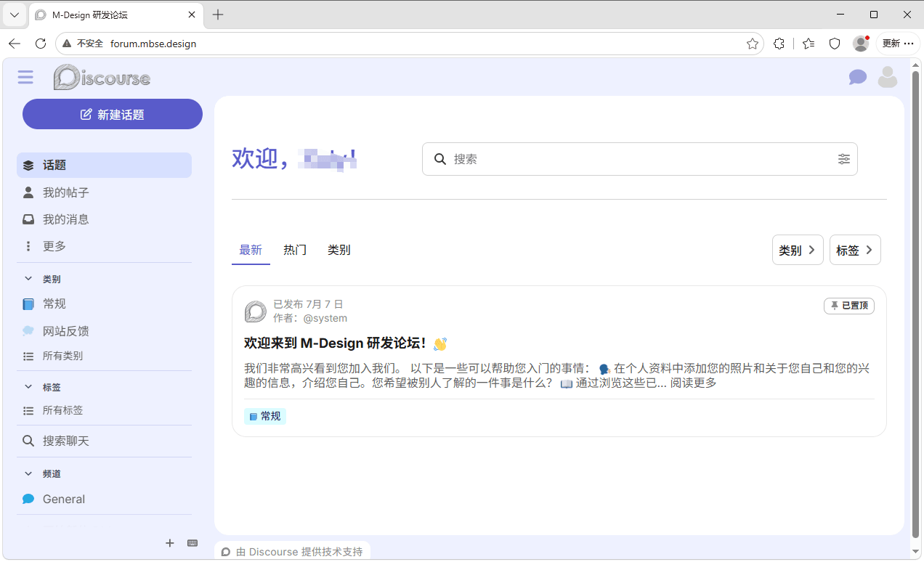Open the chat bubble icon in header
The width and height of the screenshot is (924, 562).
(x=858, y=77)
